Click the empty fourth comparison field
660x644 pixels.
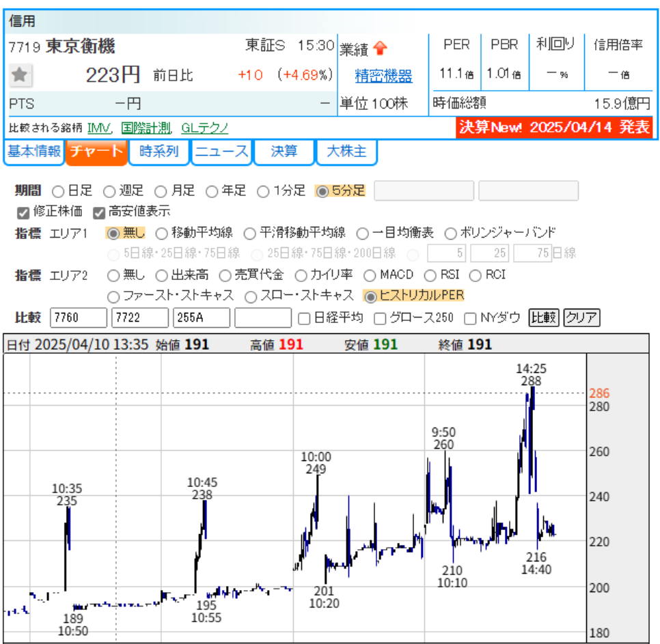point(263,318)
